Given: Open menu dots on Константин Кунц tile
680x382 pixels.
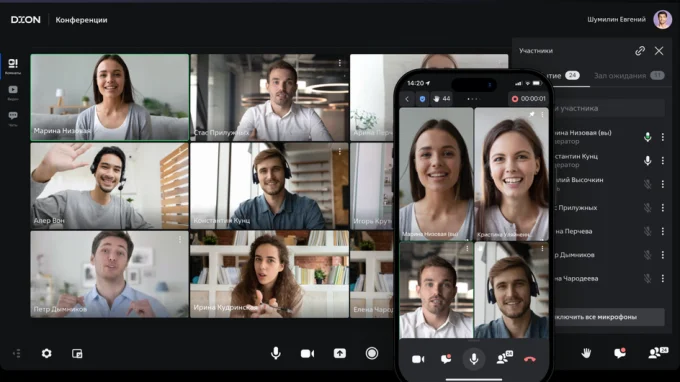Looking at the screenshot, I should click(340, 151).
